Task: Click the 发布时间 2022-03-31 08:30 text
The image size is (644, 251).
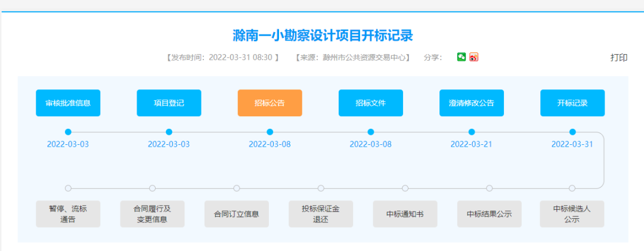Action: pos(222,57)
